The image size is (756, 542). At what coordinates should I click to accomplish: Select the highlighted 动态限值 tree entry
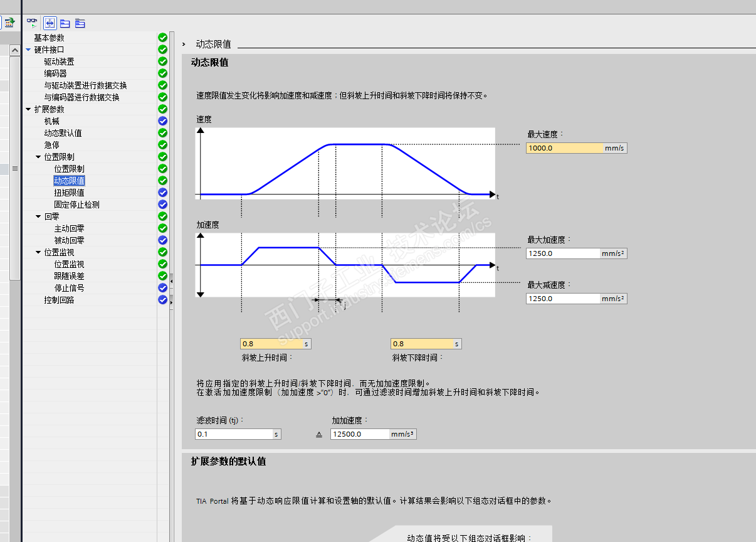pyautogui.click(x=69, y=181)
